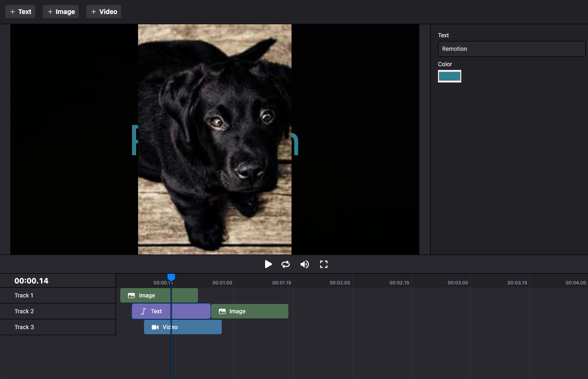The image size is (588, 379).
Task: Click the plus Text add button
Action: tap(21, 12)
